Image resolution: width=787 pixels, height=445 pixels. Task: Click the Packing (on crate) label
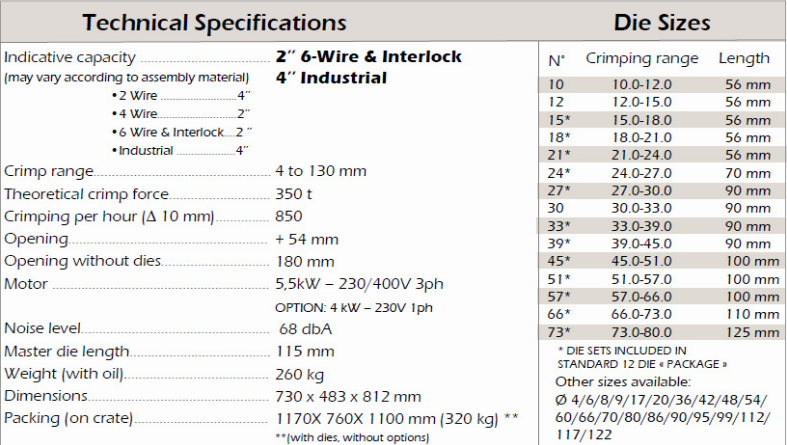68,418
